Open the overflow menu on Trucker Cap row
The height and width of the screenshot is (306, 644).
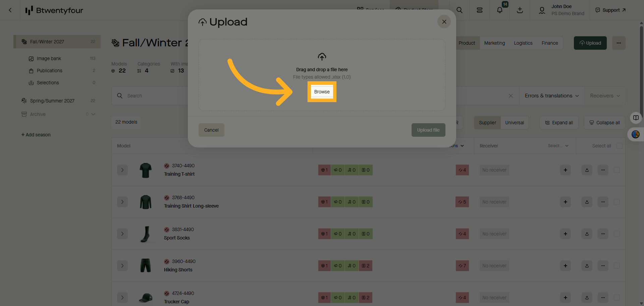[603, 298]
